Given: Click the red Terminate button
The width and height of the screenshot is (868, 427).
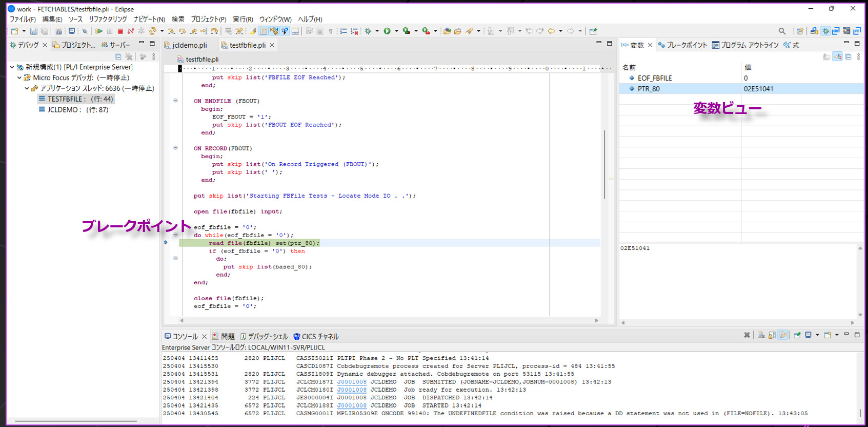Looking at the screenshot, I should 120,31.
